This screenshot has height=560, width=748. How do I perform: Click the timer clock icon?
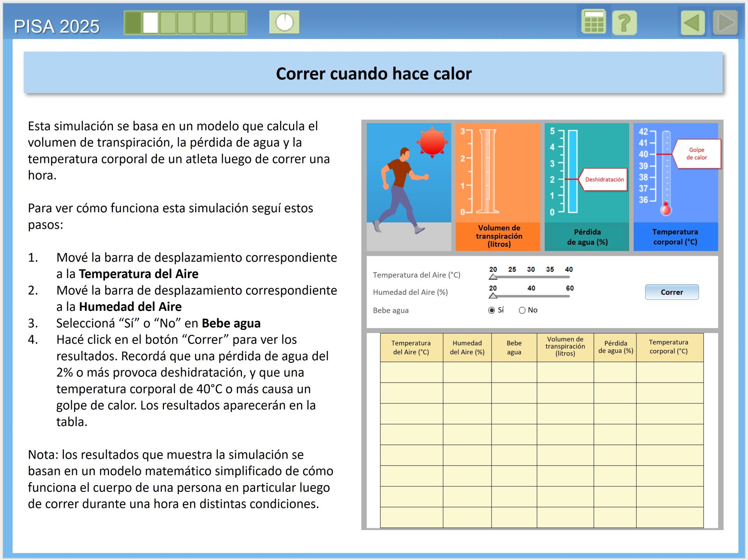click(284, 22)
